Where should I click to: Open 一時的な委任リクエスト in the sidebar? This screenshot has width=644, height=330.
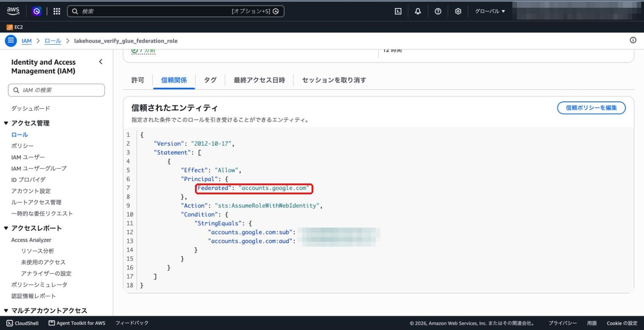(x=42, y=213)
